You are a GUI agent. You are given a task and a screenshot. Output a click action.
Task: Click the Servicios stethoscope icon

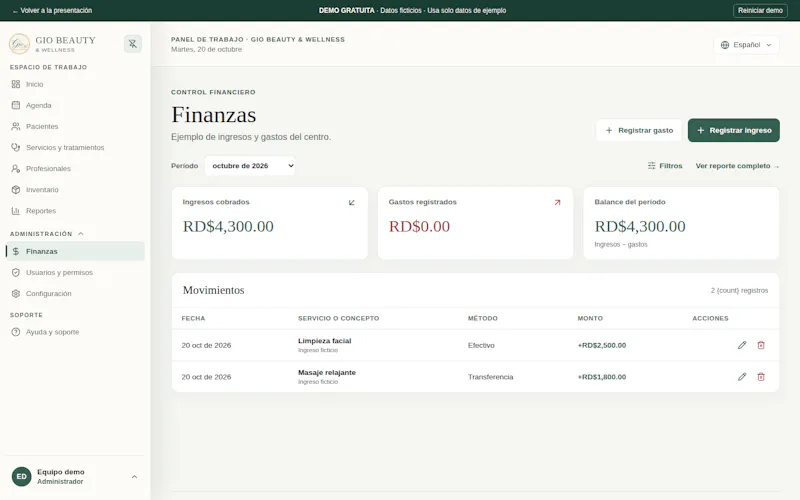click(x=16, y=147)
